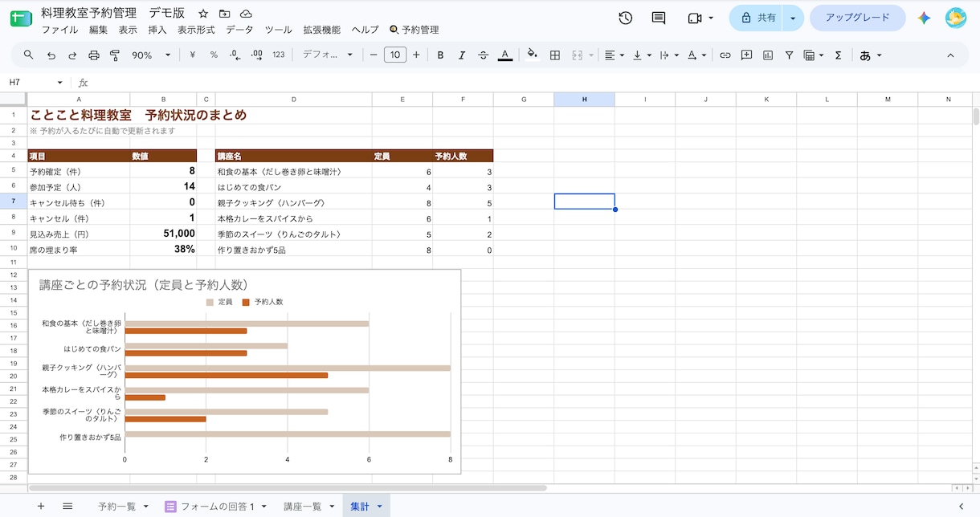Undo the last action

(51, 55)
